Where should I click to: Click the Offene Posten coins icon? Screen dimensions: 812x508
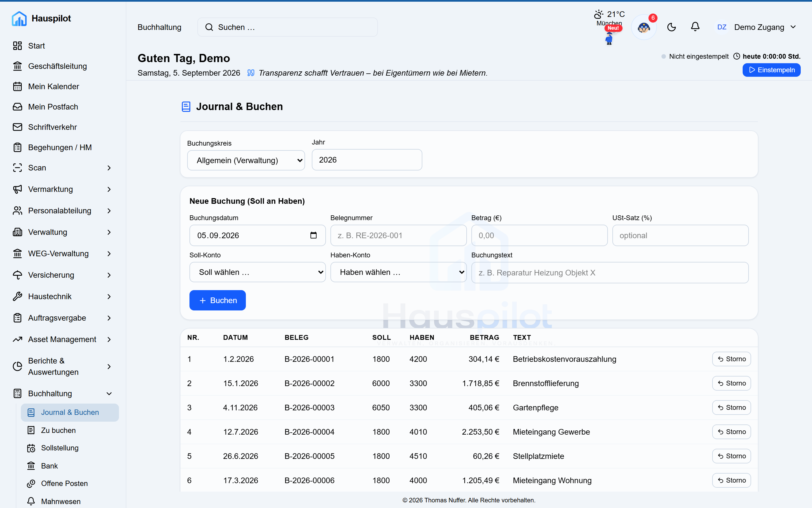(31, 483)
